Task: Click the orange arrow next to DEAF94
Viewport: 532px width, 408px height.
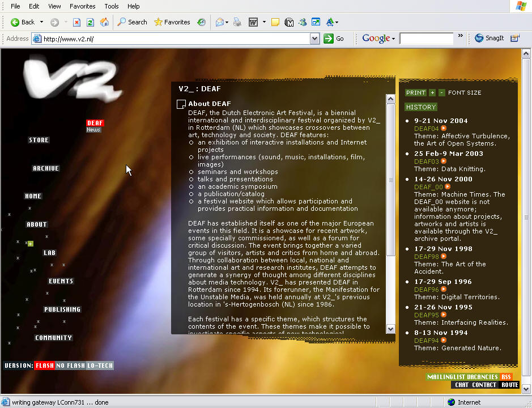Action: pos(444,341)
